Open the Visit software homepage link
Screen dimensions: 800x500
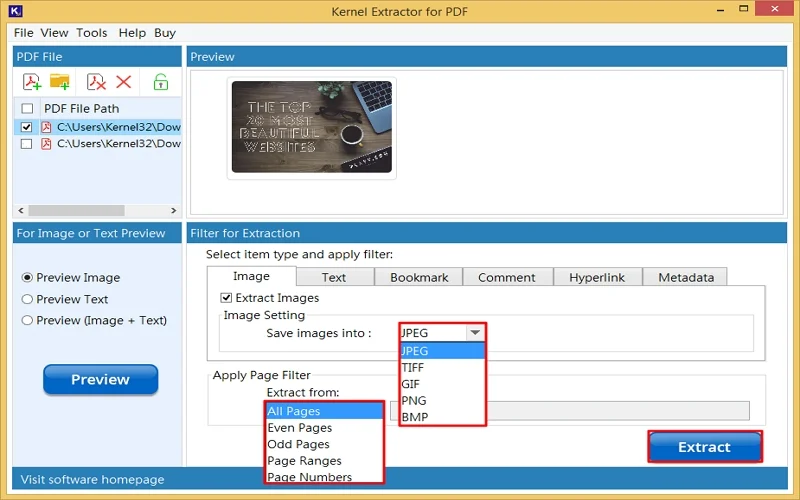pos(92,480)
